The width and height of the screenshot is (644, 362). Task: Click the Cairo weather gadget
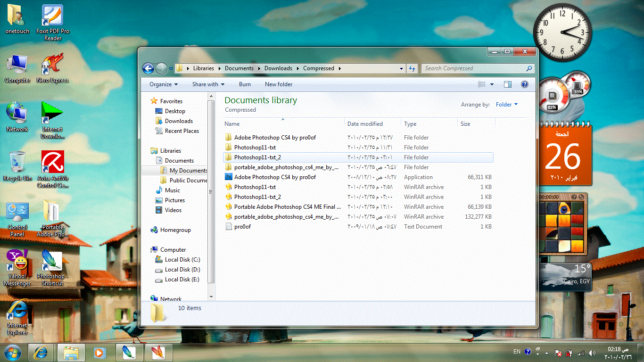click(565, 276)
